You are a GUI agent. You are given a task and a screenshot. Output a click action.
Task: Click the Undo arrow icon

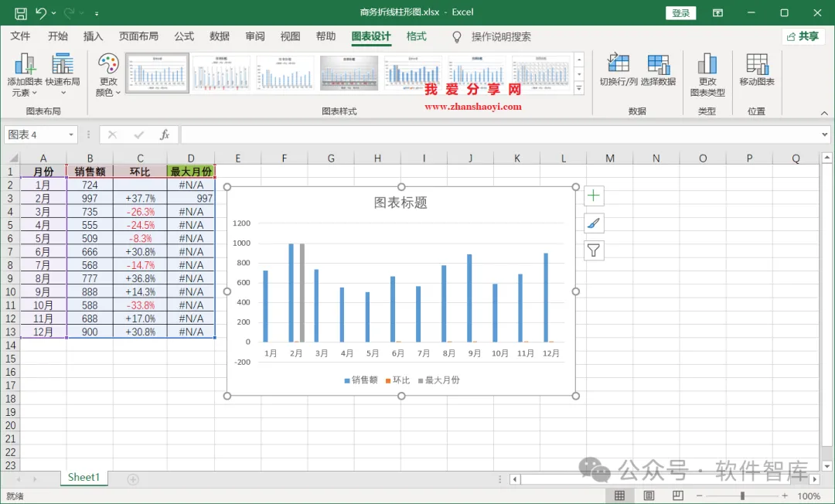41,13
